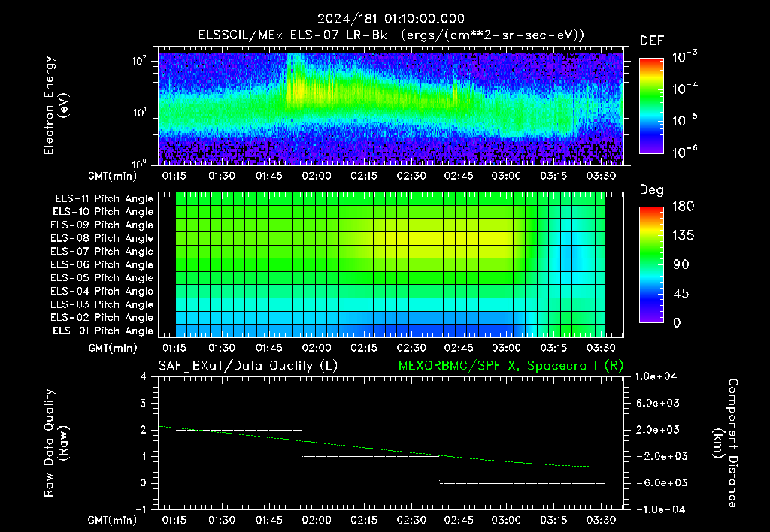Click the ELS-08 Pitch Angle row label
The width and height of the screenshot is (770, 532).
pos(102,238)
